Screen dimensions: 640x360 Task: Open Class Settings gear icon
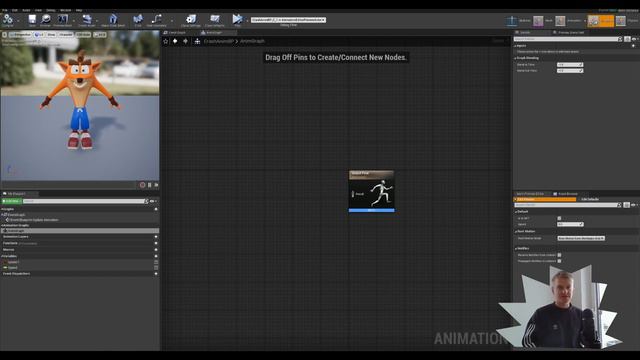point(191,19)
